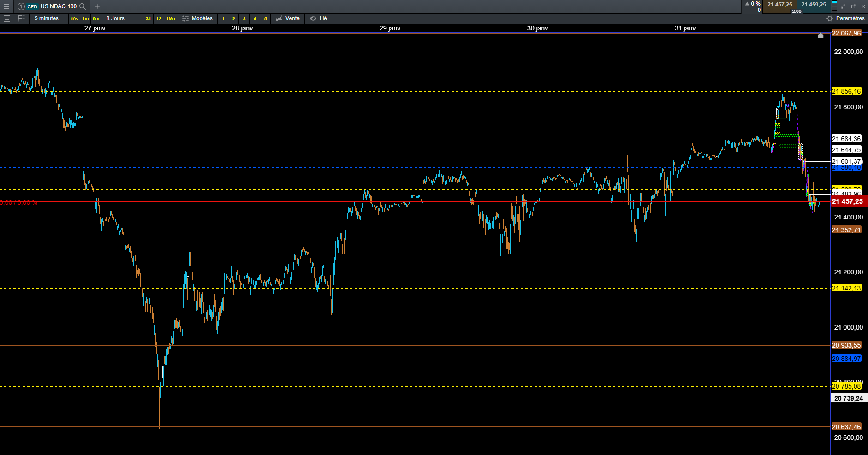Open the chart layout grid icon

pyautogui.click(x=22, y=18)
